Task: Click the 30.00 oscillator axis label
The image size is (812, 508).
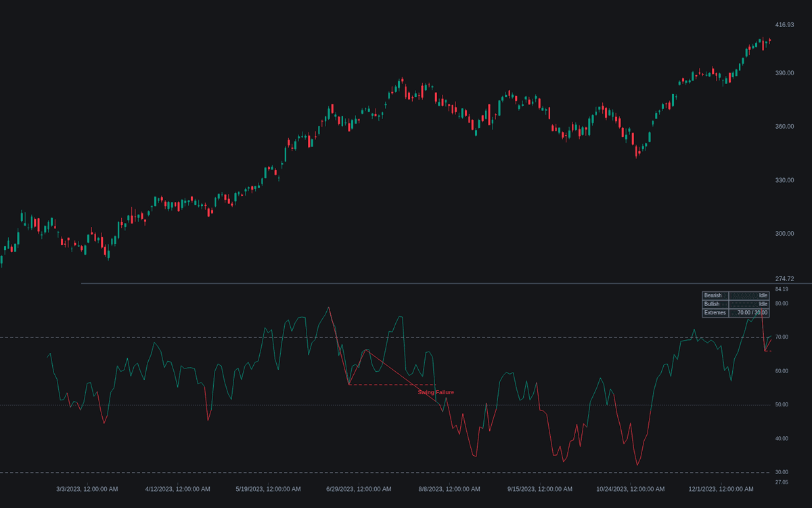Action: click(782, 472)
